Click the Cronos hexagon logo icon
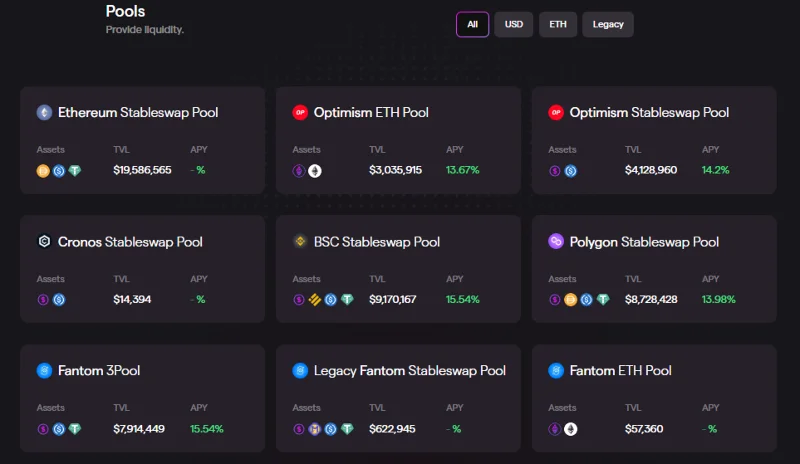 click(x=44, y=241)
